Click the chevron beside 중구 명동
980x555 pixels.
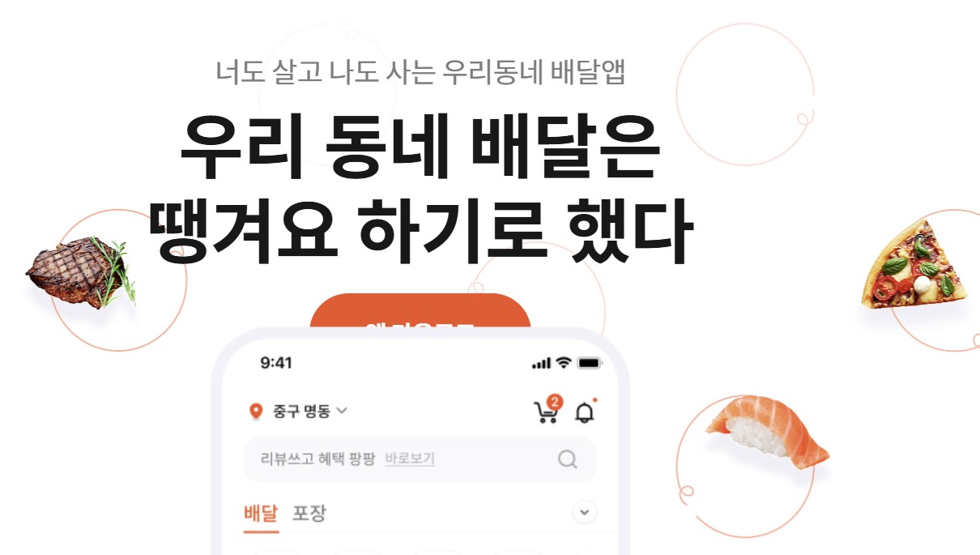[341, 412]
